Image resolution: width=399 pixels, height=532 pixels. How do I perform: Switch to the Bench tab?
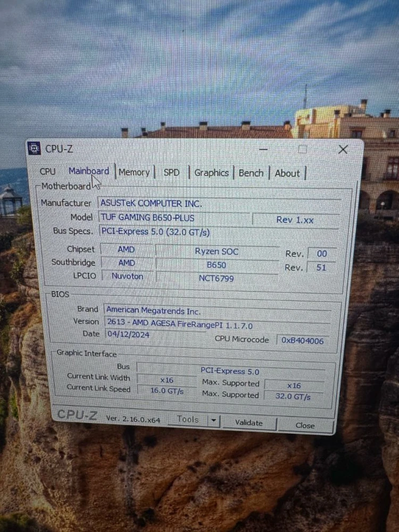[251, 173]
